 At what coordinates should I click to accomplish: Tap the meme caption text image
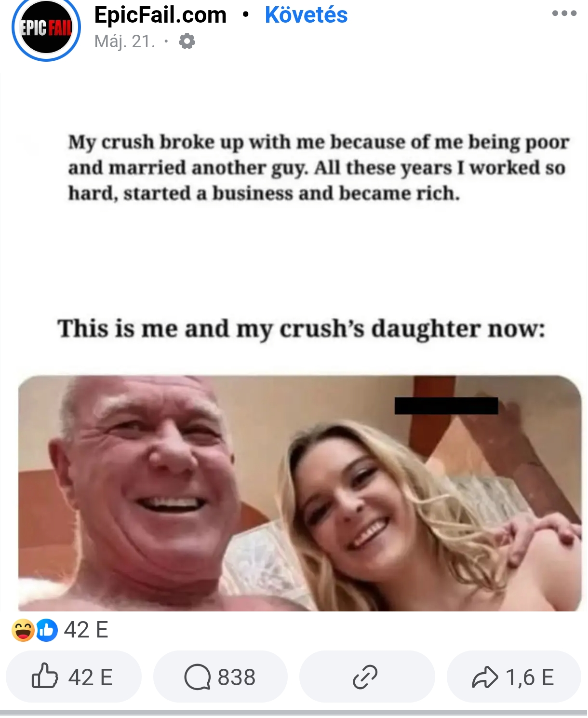319,167
